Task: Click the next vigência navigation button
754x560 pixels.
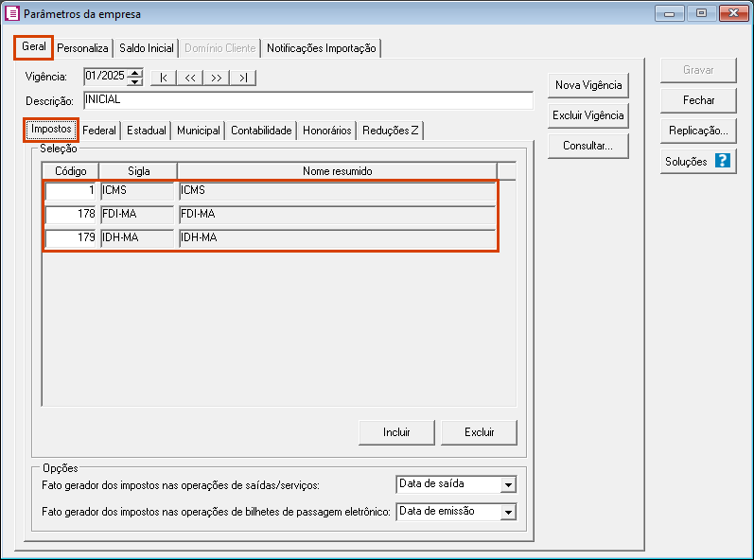Action: pyautogui.click(x=217, y=78)
